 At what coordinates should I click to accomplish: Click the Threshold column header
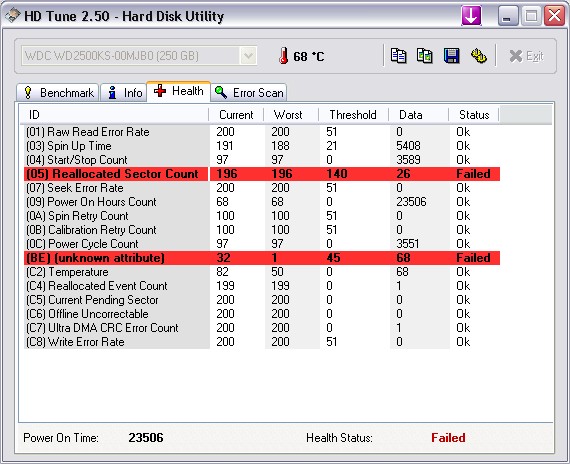353,115
